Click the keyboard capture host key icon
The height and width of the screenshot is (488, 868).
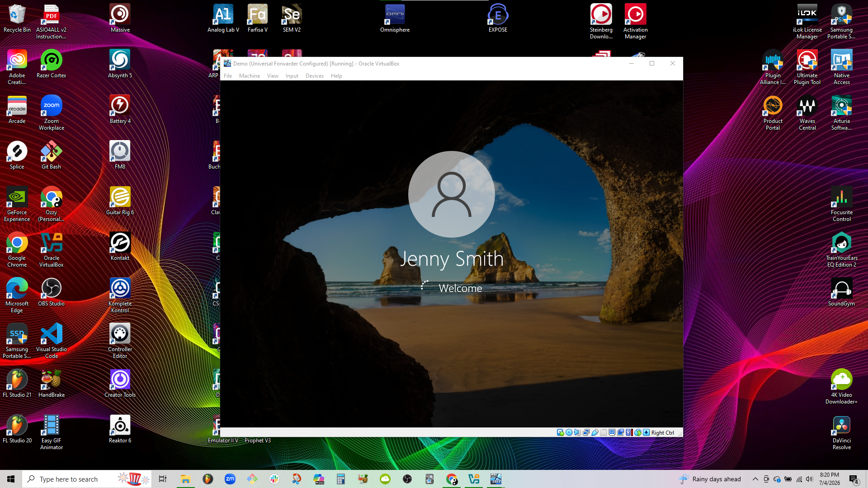coord(646,432)
